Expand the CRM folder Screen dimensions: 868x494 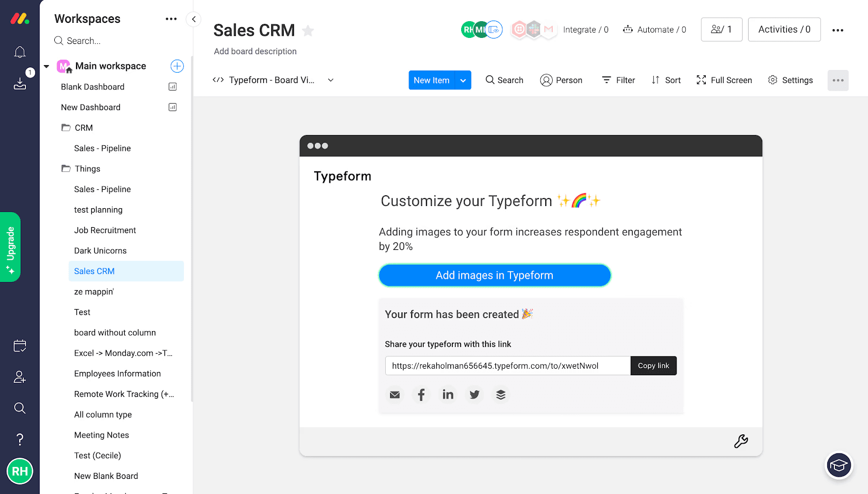pos(76,128)
